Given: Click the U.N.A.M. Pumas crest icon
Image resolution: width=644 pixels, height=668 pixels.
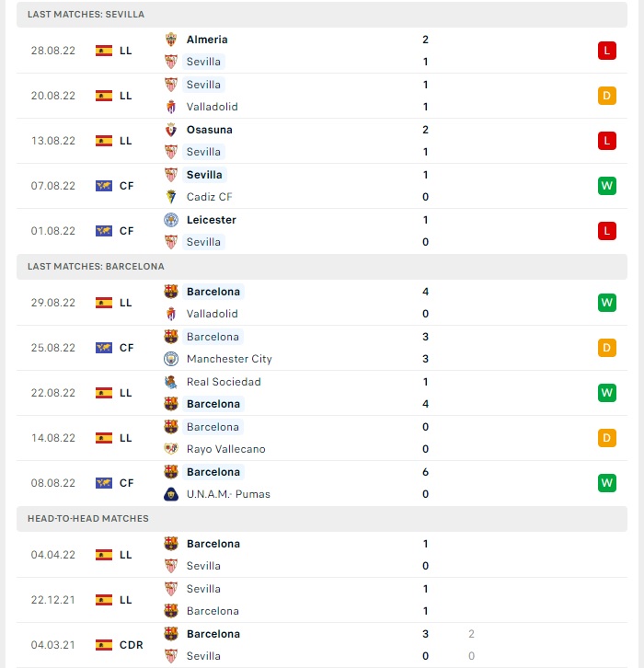Looking at the screenshot, I should tap(171, 494).
